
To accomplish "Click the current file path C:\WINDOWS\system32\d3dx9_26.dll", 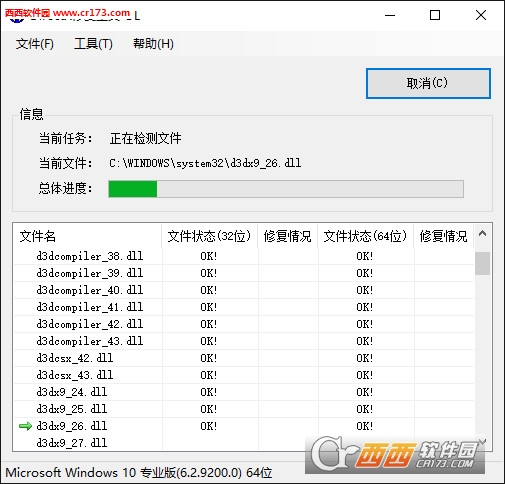I will 205,163.
